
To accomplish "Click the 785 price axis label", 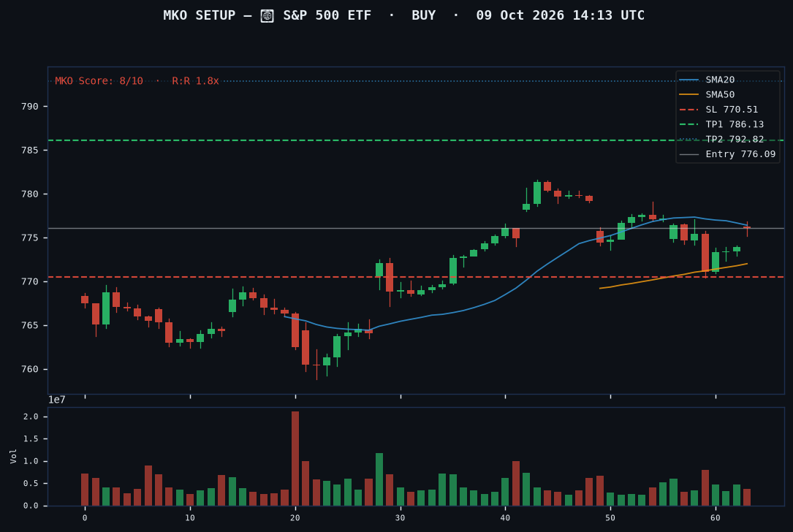I will pos(29,151).
